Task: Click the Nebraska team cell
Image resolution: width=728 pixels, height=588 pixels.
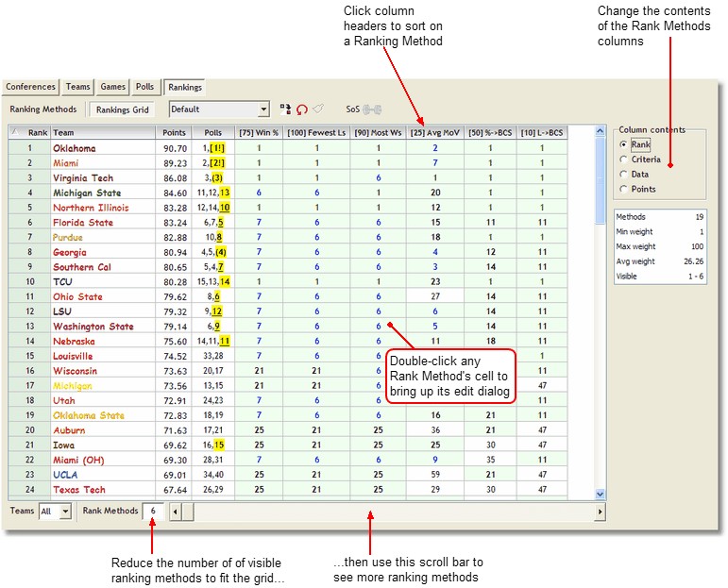Action: point(103,341)
